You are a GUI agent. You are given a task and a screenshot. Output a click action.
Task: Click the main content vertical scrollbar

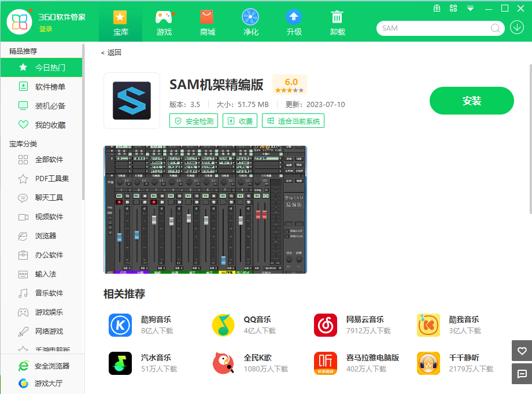(x=531, y=139)
